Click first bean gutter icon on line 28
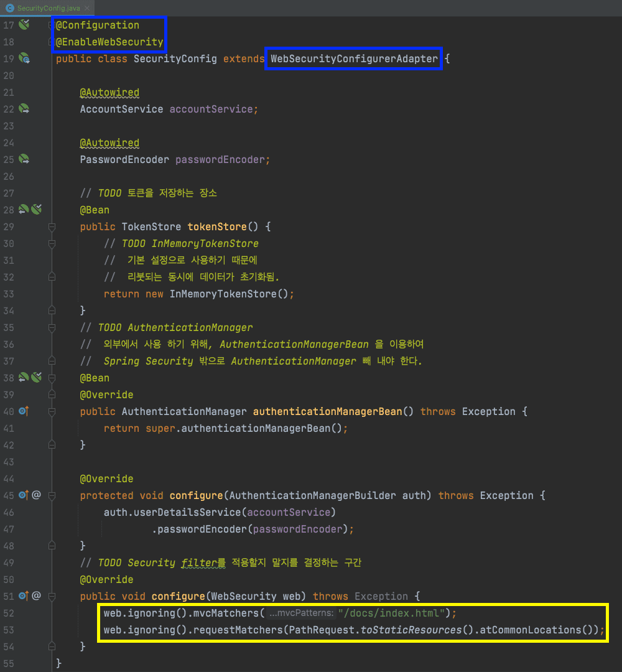This screenshot has width=622, height=672. point(24,209)
